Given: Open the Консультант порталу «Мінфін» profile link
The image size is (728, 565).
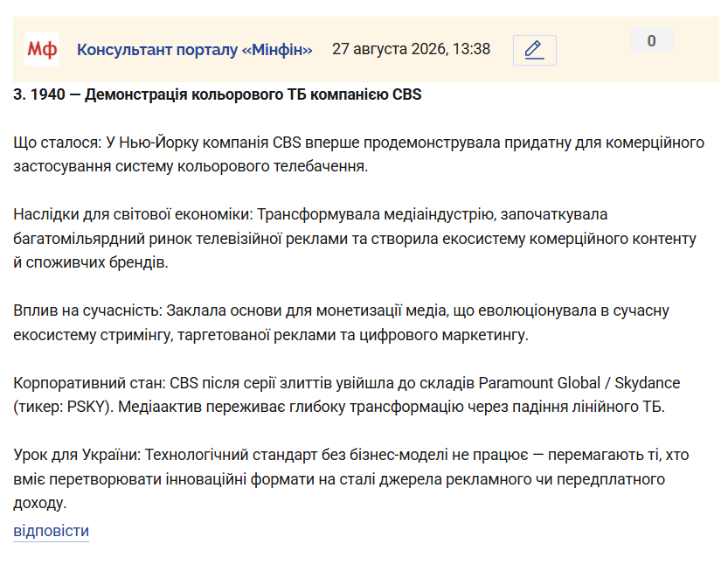Looking at the screenshot, I should click(195, 49).
